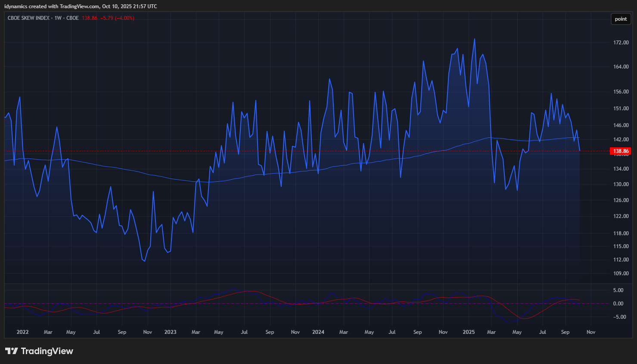Click the 0.00 oscillator scale label
The height and width of the screenshot is (364, 637).
[x=618, y=304]
